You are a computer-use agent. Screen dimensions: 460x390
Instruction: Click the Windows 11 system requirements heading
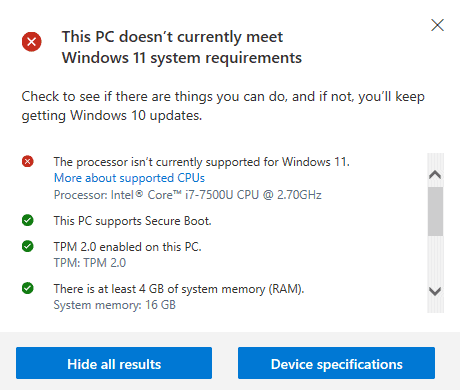[x=182, y=47]
